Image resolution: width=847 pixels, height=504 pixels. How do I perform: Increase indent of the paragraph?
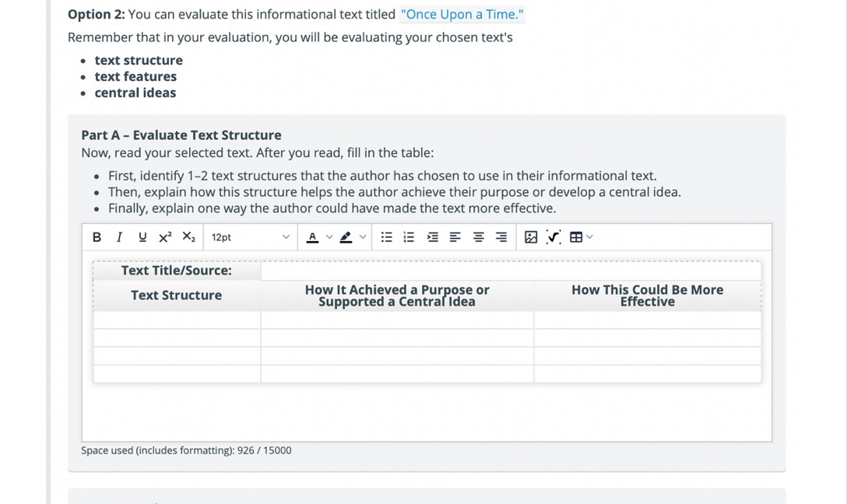click(x=433, y=237)
